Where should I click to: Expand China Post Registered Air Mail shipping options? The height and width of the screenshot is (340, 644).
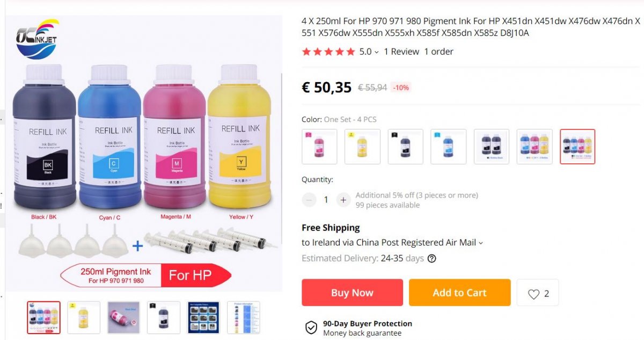click(x=481, y=243)
